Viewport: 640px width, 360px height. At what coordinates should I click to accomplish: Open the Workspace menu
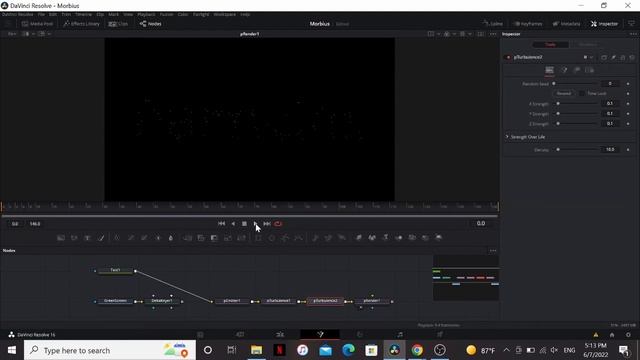(x=224, y=14)
